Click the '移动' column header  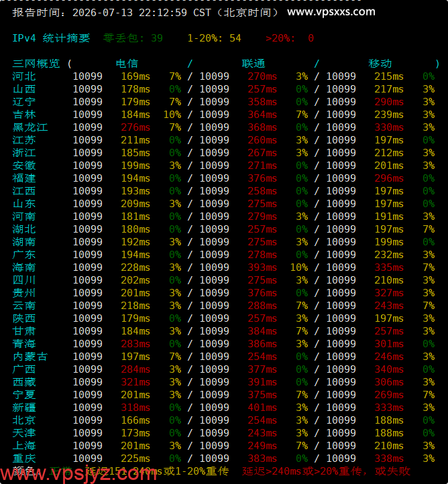380,64
